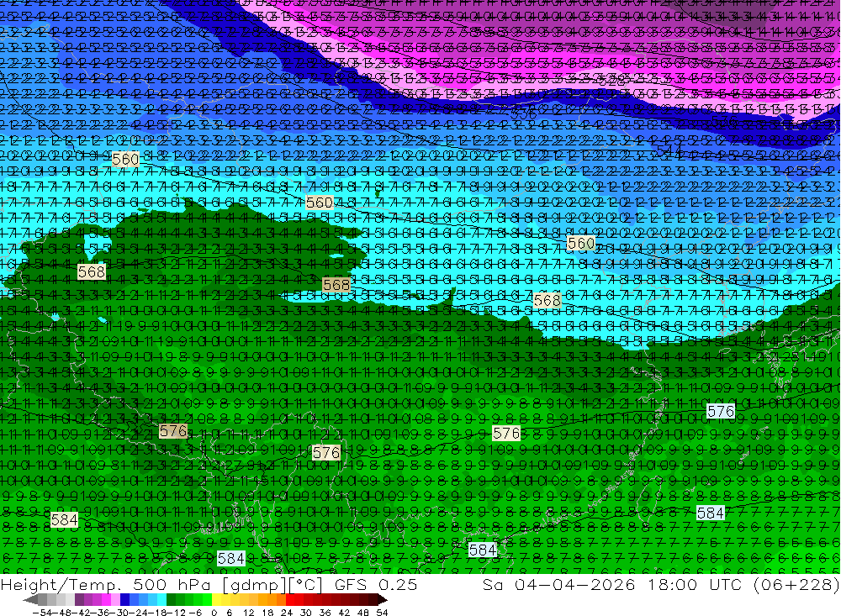This screenshot has height=616, width=841.
Task: Click the positive '30' legend scale value
Action: click(x=306, y=613)
